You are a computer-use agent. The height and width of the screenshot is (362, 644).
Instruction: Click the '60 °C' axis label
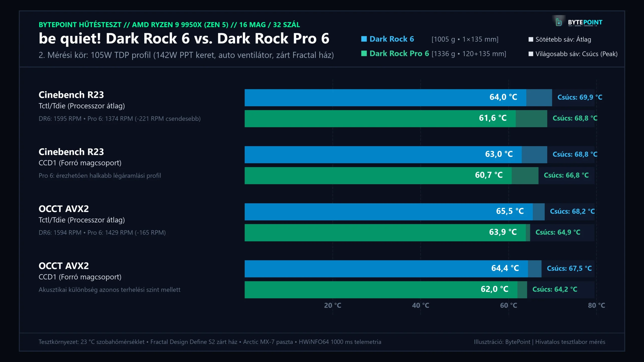click(509, 305)
